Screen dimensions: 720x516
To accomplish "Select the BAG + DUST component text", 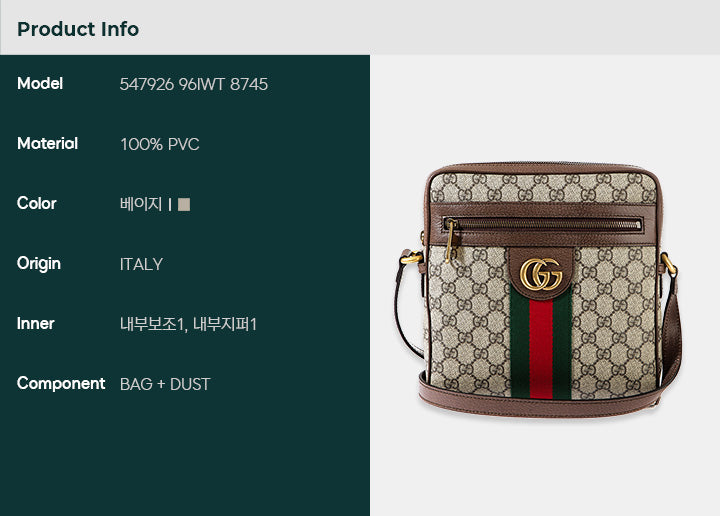I will point(165,384).
